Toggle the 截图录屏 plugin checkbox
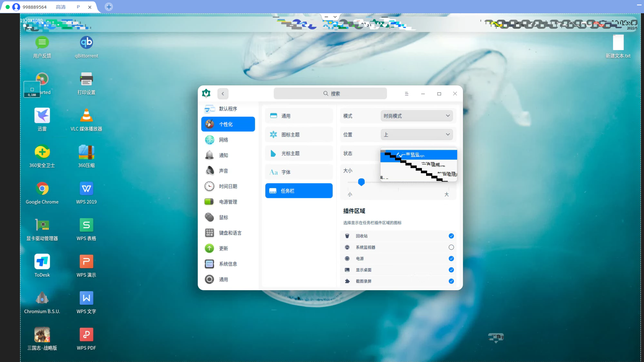Viewport: 644px width, 362px height. coord(451,281)
